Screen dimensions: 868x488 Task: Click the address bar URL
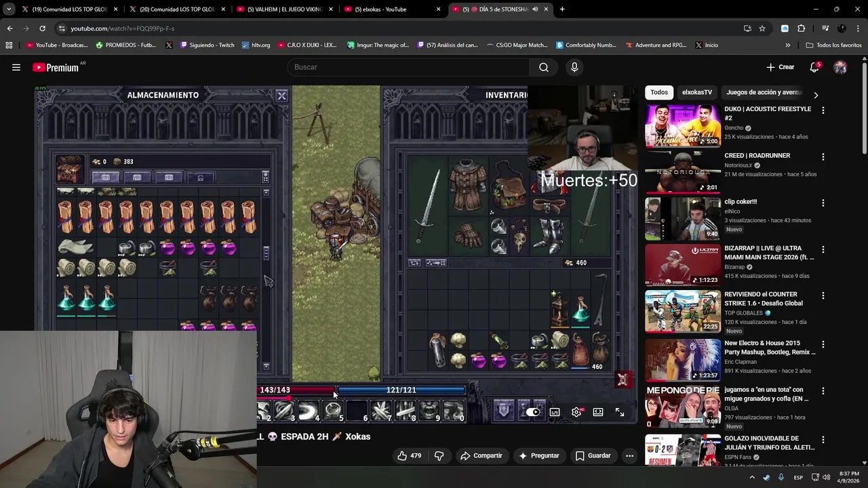tap(123, 28)
